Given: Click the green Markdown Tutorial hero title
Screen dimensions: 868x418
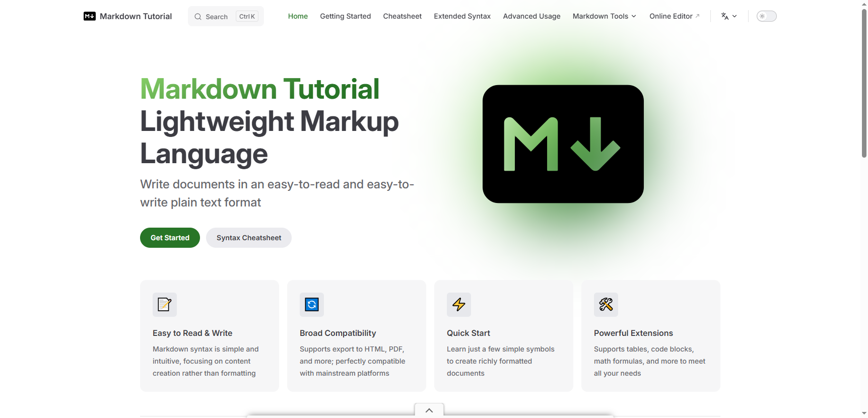Looking at the screenshot, I should (259, 89).
